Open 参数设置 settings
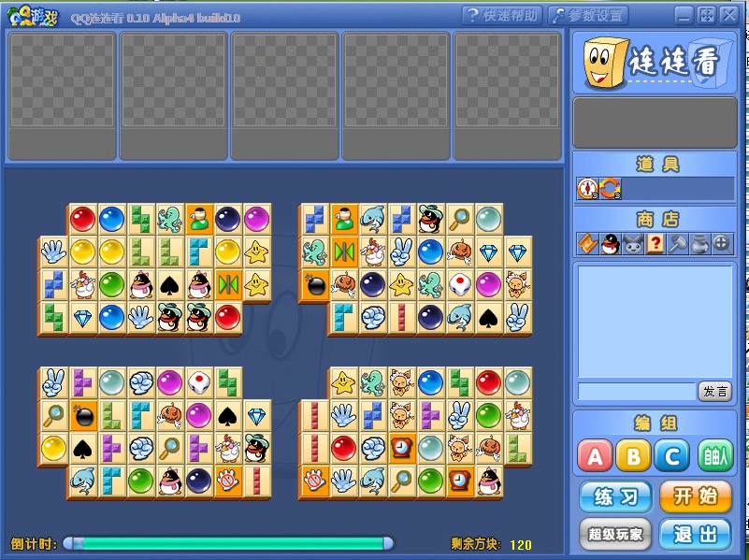Viewport: 749px width, 560px height. click(x=588, y=16)
